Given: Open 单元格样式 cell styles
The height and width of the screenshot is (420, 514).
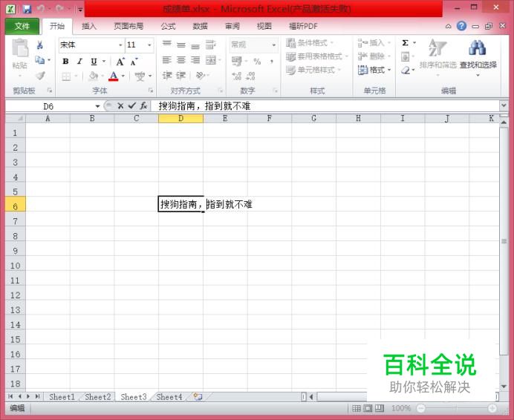Looking at the screenshot, I should (313, 70).
